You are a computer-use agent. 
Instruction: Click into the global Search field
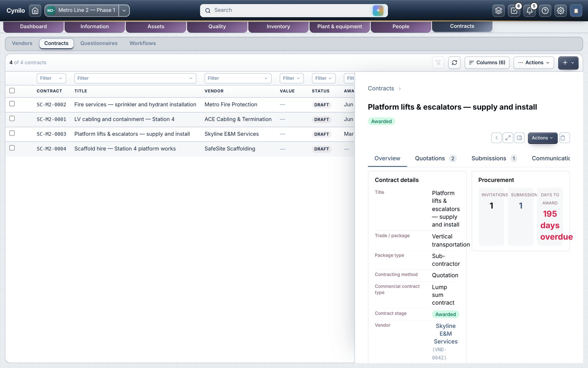[x=294, y=11]
